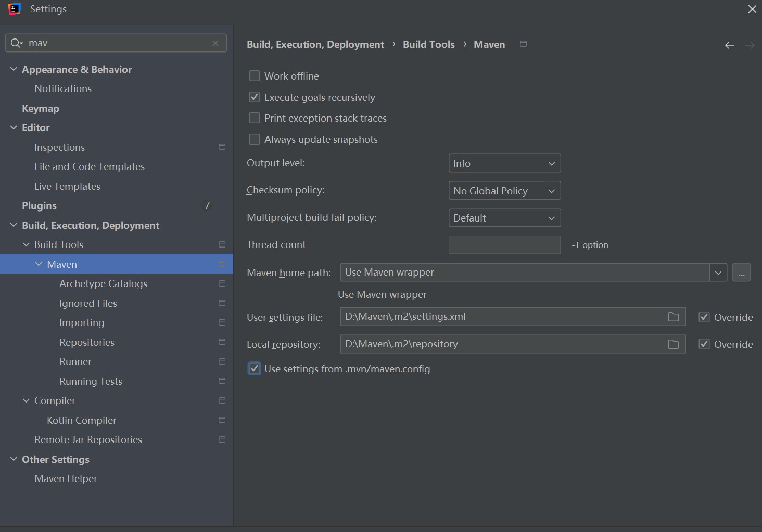Enable Work offline checkbox
The width and height of the screenshot is (762, 532).
[255, 76]
